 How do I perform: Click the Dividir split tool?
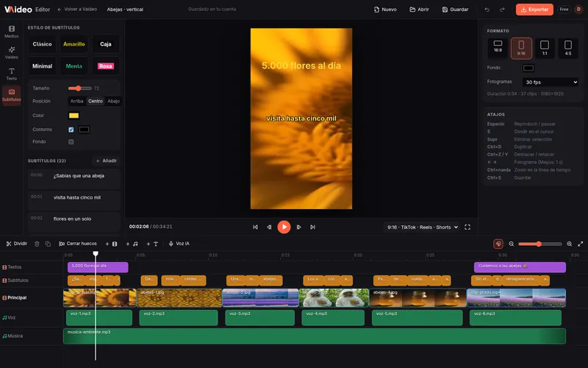coord(17,244)
